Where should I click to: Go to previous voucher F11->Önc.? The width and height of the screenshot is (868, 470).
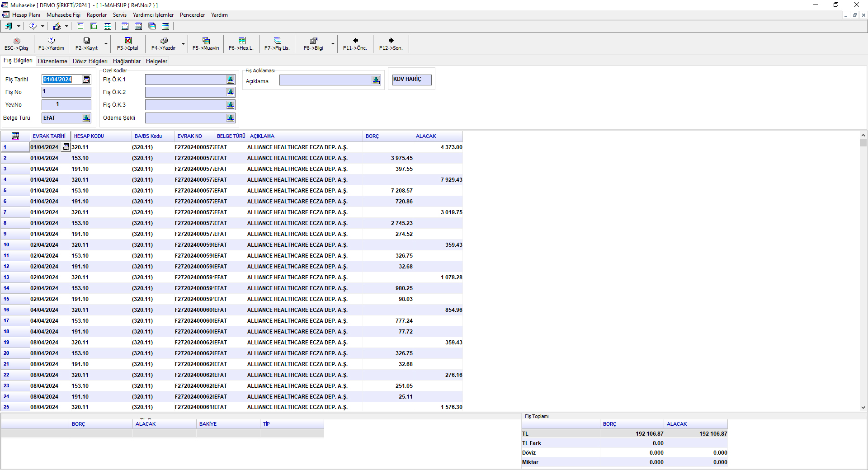355,41
